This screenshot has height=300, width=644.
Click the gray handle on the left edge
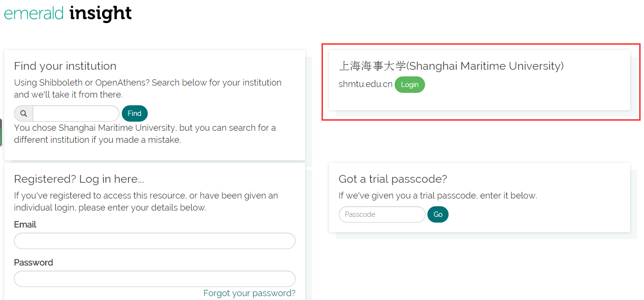pyautogui.click(x=1, y=132)
